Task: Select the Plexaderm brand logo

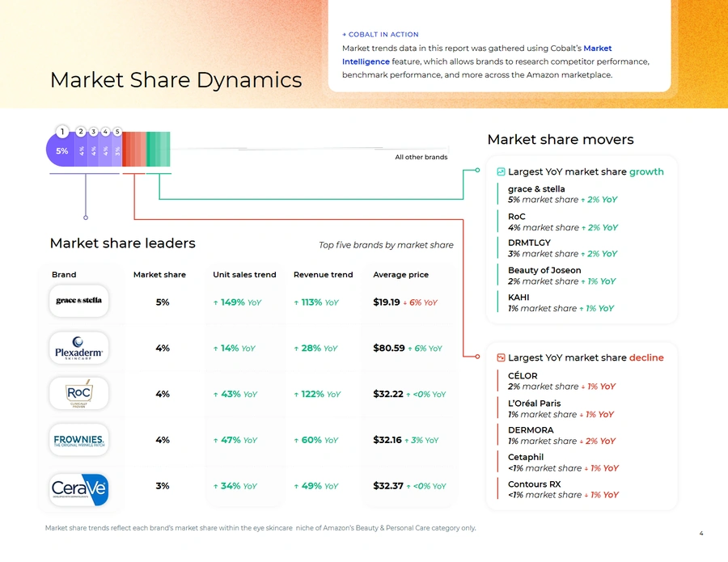Action: click(79, 348)
